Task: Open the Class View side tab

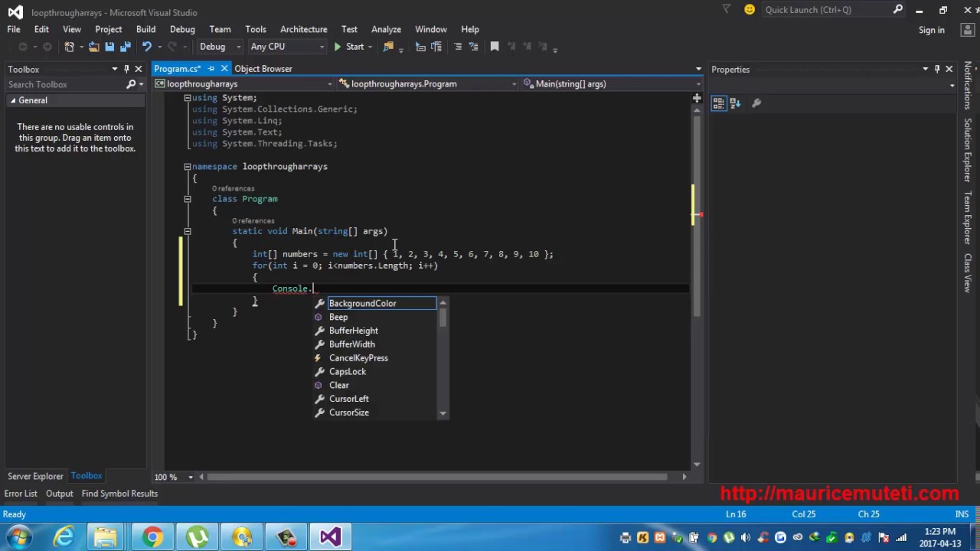Action: [x=968, y=272]
